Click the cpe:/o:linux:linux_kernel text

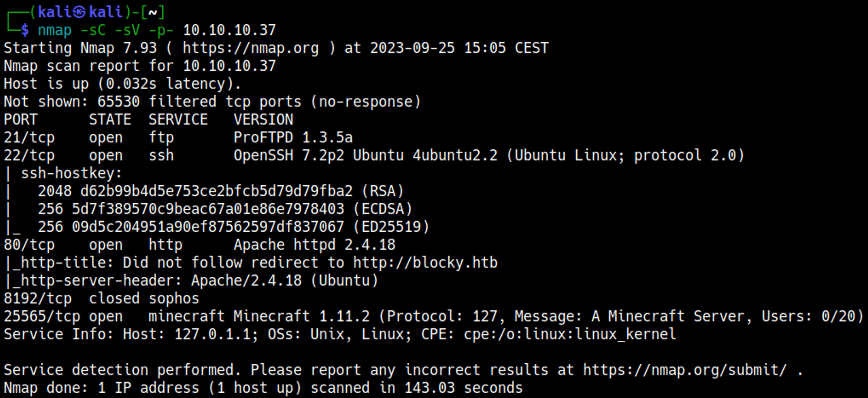[x=570, y=334]
